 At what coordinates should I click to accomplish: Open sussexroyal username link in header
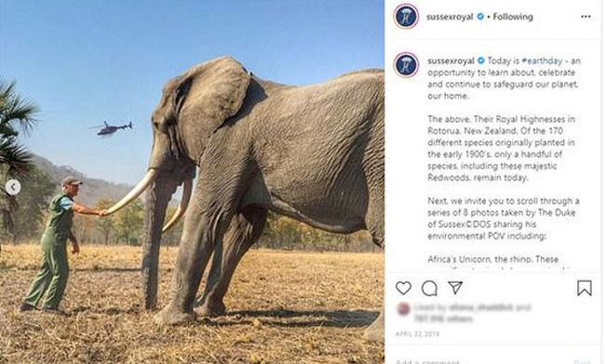point(450,17)
